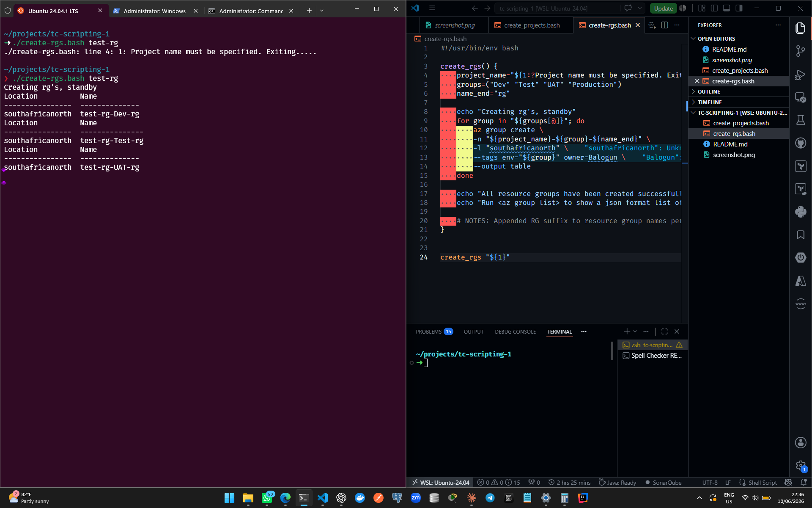The image size is (812, 508).
Task: Open the Copilot chat dropdown chevron
Action: (x=640, y=8)
